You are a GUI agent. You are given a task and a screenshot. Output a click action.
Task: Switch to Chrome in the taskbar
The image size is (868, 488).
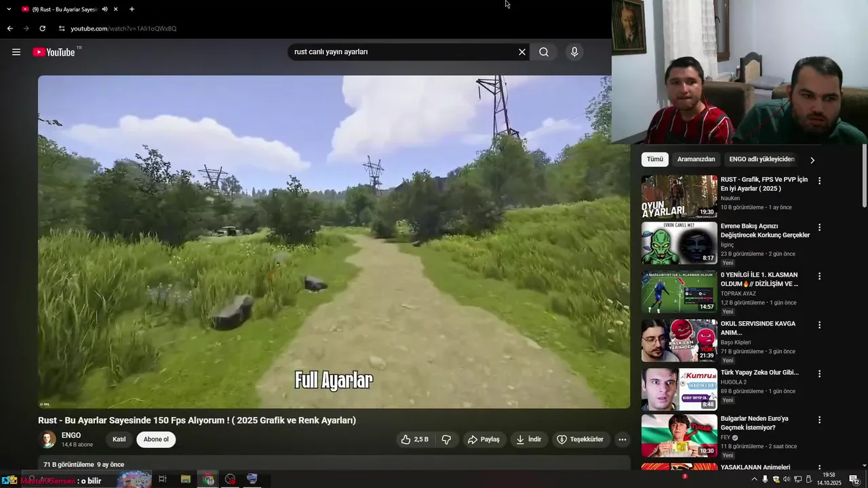tap(209, 479)
